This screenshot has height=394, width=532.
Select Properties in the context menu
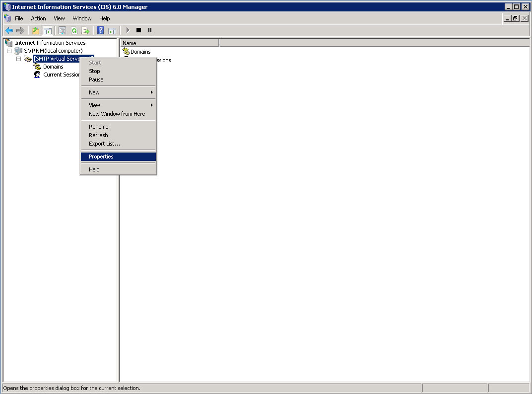click(118, 157)
